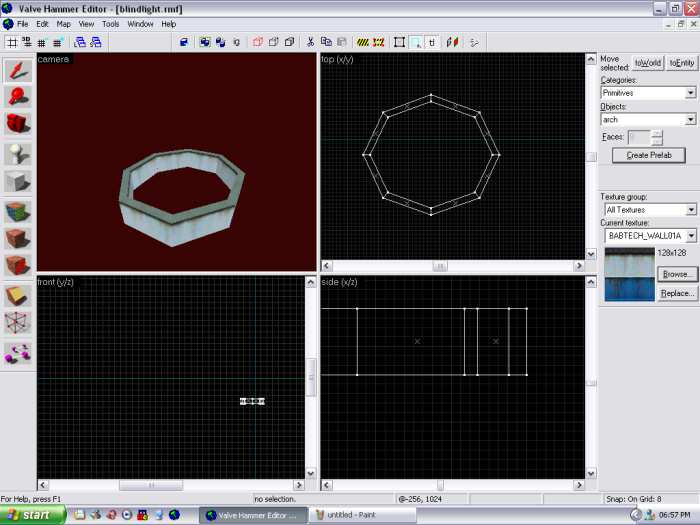Click the scissors Cut icon in toolbar
700x525 pixels.
(x=311, y=42)
